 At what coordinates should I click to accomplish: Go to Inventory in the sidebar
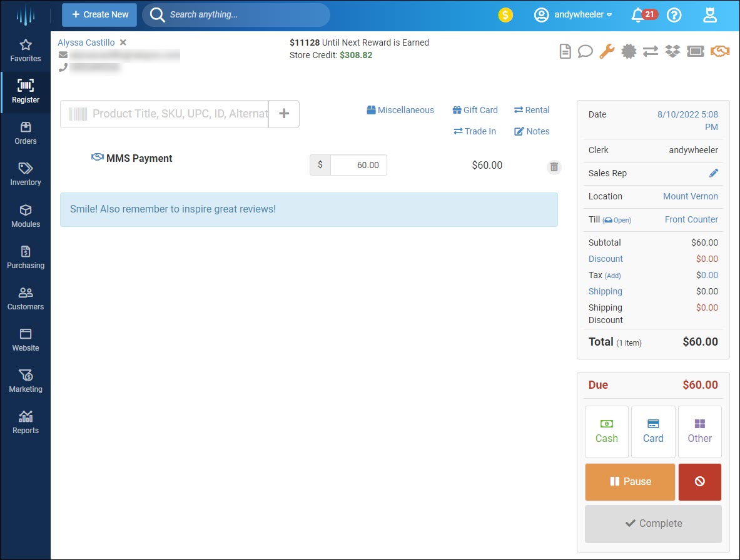26,174
